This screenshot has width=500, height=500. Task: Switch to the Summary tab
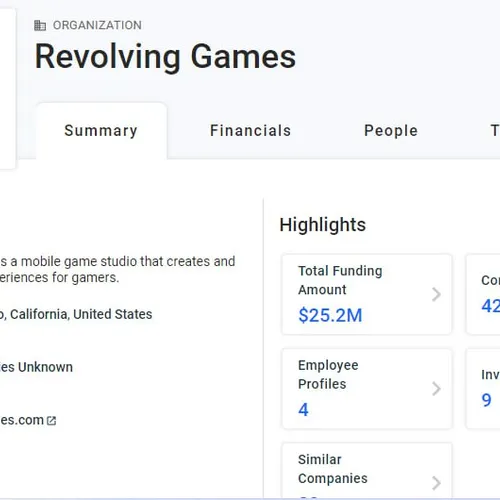coord(101,131)
